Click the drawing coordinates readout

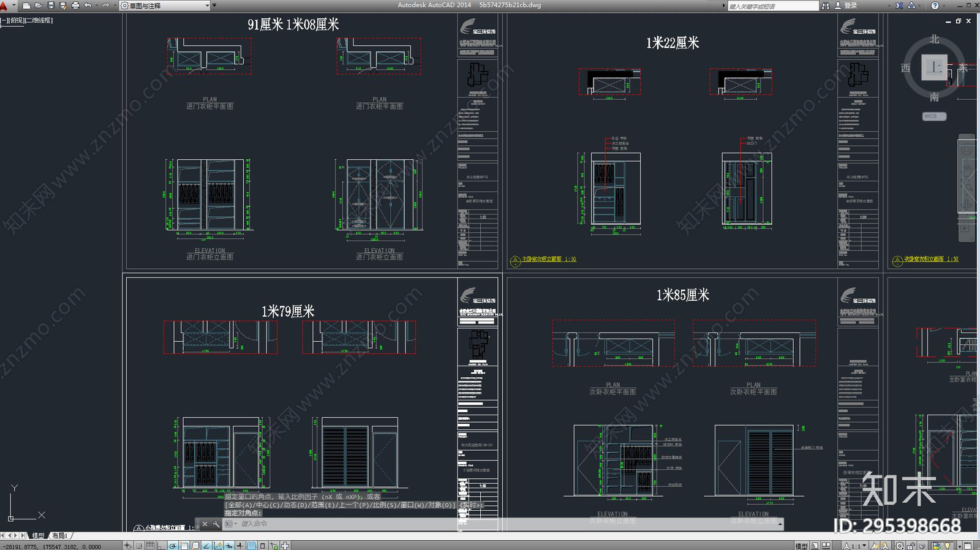[51, 546]
